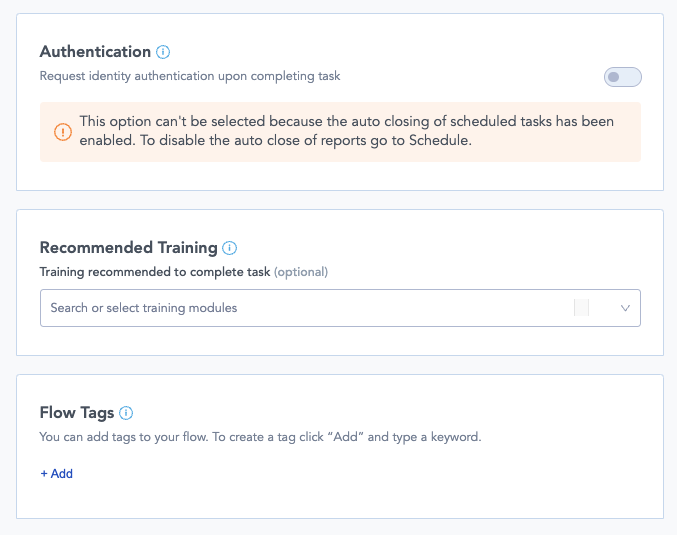Viewport: 677px width, 535px height.
Task: Click the '+ Add' tag link
Action: click(x=56, y=474)
